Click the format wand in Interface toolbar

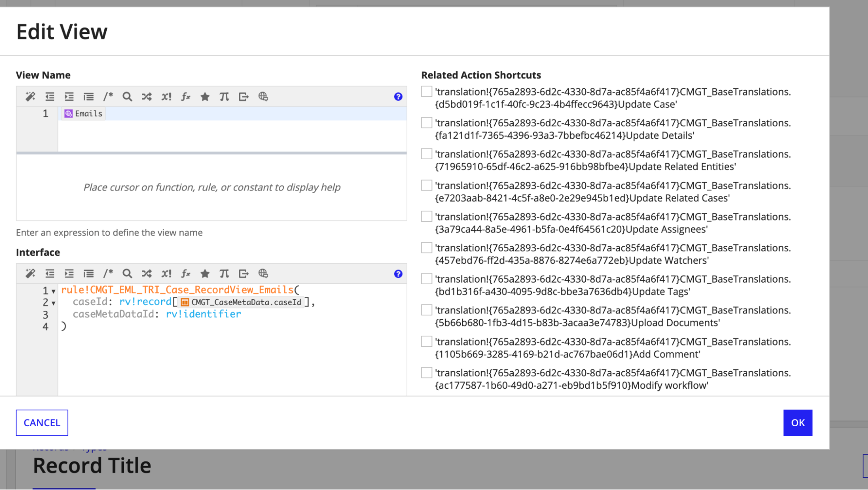(x=30, y=273)
